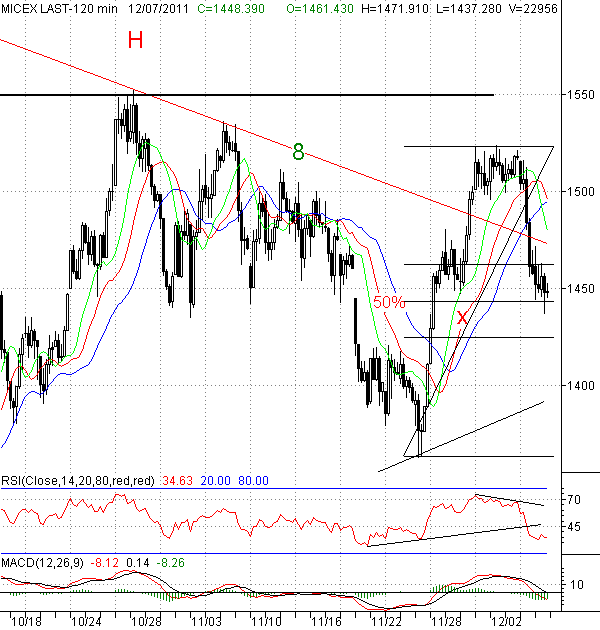Click the 1450 price axis label
The width and height of the screenshot is (600, 630).
point(580,288)
